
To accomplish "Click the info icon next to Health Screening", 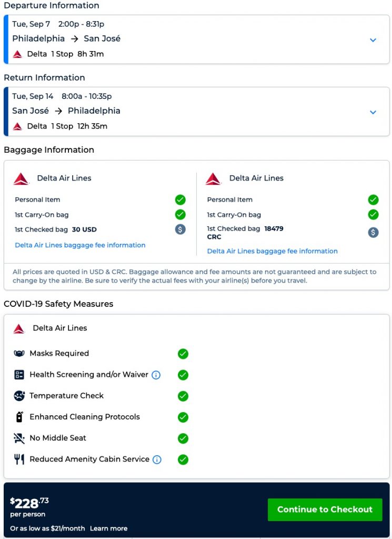I will point(156,375).
